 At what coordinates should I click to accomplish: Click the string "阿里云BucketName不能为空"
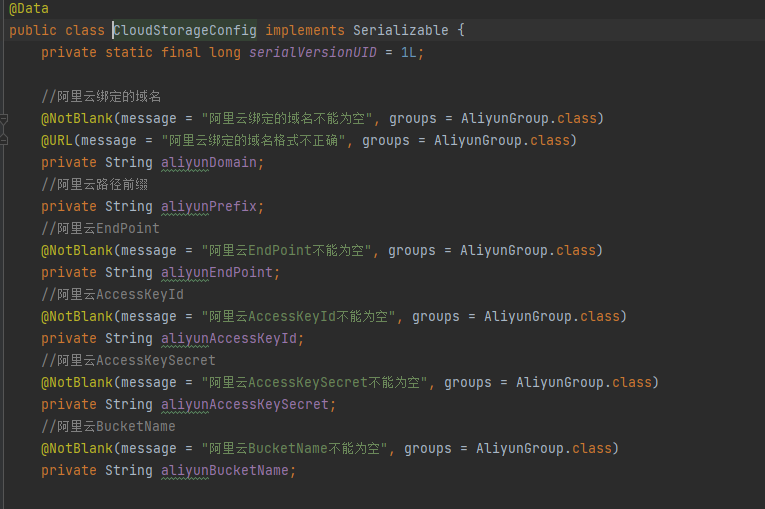(295, 448)
